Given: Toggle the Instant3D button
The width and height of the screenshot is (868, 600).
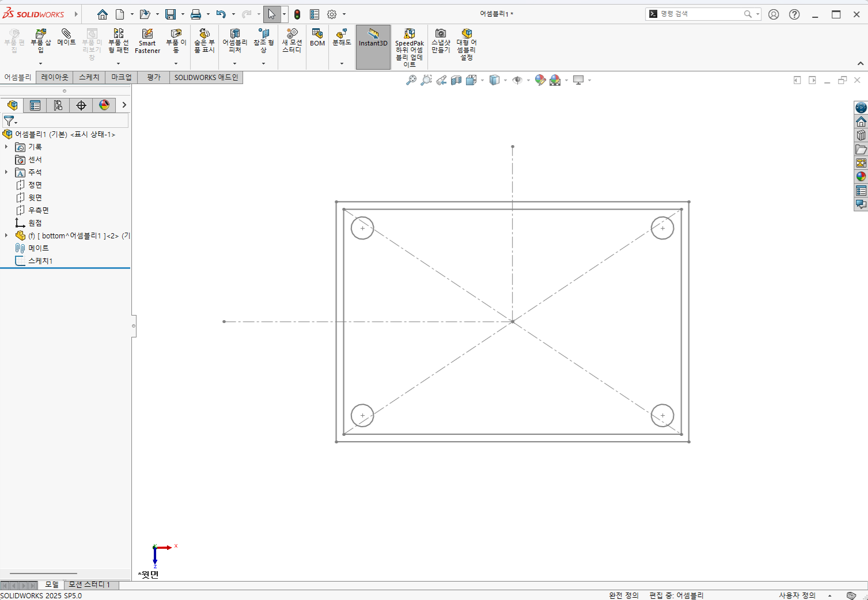Looking at the screenshot, I should pos(373,47).
